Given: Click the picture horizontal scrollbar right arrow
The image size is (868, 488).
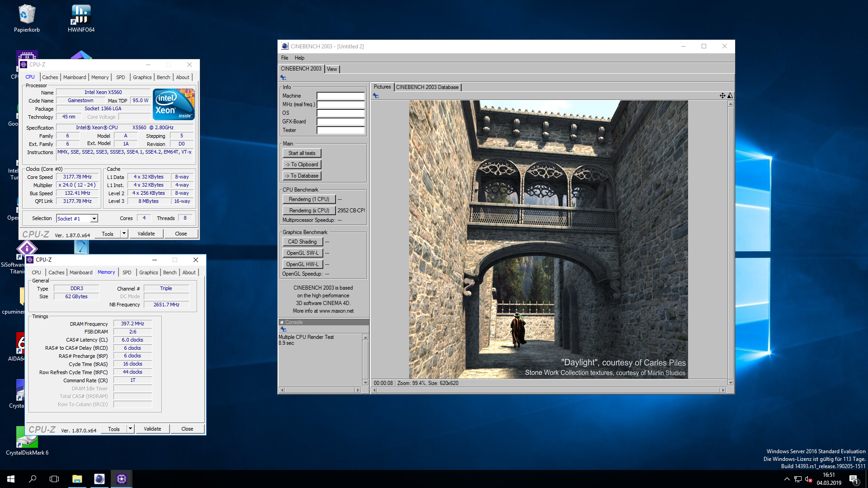Looking at the screenshot, I should coord(723,390).
